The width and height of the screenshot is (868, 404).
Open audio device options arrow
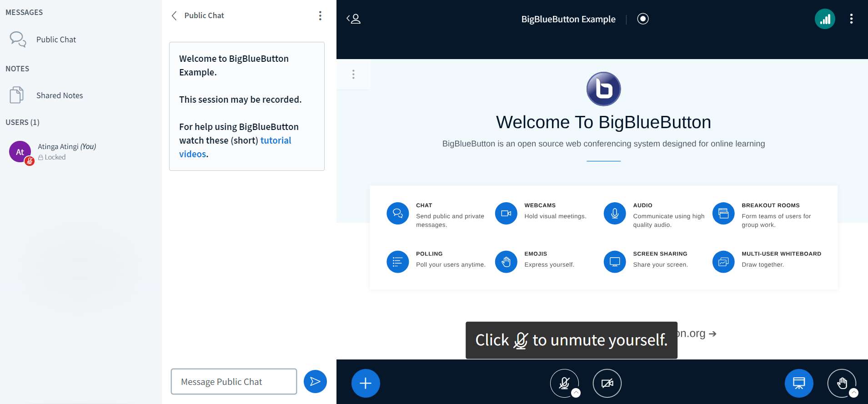coord(576,393)
